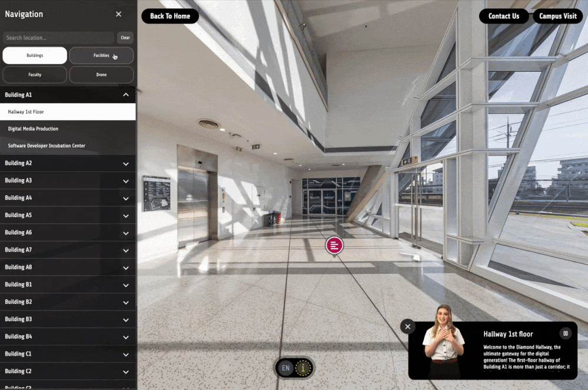588x390 pixels.
Task: Click the Search location field
Action: coord(58,38)
